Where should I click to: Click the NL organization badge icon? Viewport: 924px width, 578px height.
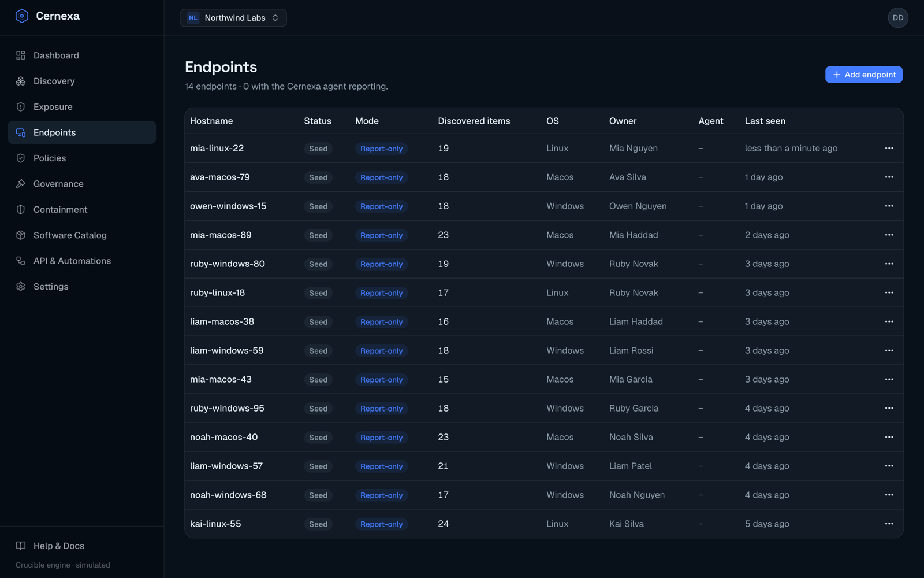point(193,18)
